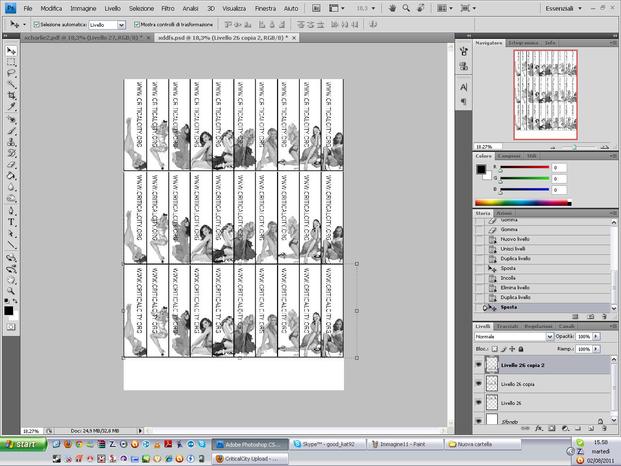Select the Paint Bucket tool
Image resolution: width=621 pixels, height=466 pixels.
tap(11, 175)
